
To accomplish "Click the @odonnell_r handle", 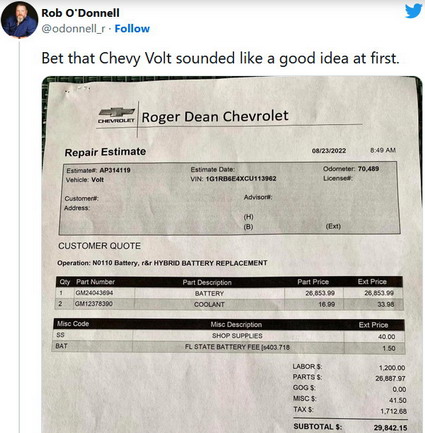I will (x=73, y=29).
